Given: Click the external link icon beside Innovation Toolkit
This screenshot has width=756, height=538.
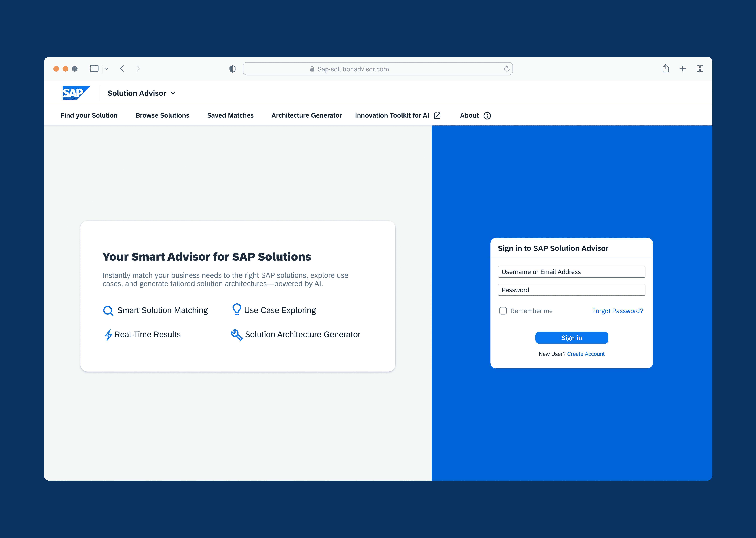Looking at the screenshot, I should [x=437, y=116].
